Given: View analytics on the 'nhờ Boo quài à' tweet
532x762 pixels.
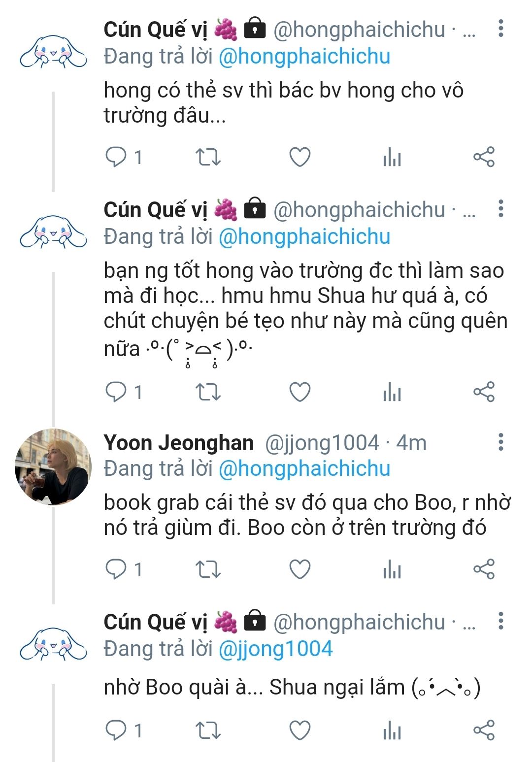Looking at the screenshot, I should 392,730.
